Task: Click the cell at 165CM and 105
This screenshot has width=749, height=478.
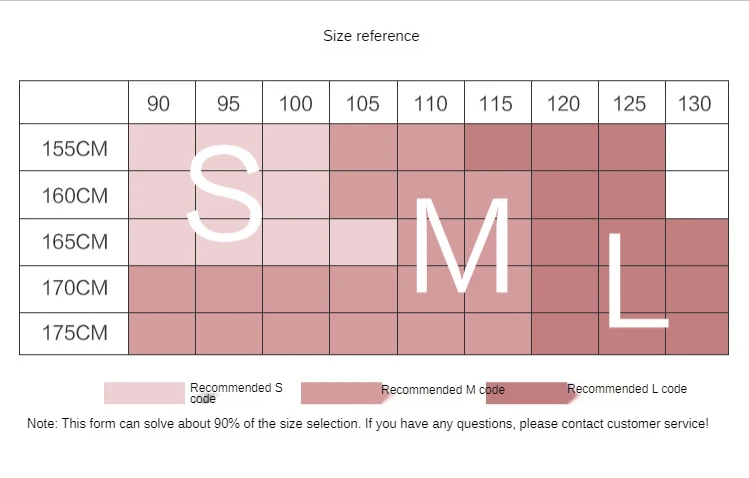Action: [363, 242]
